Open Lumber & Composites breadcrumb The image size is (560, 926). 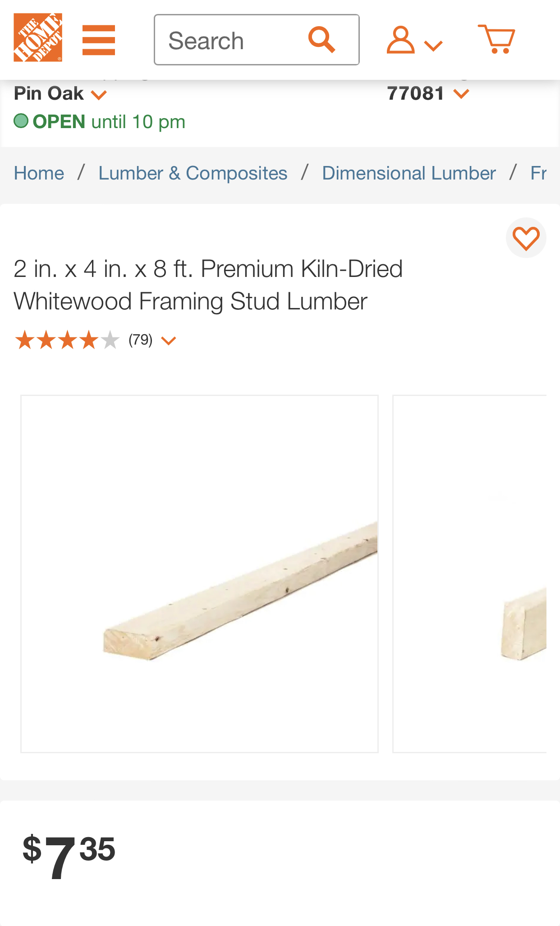[x=193, y=173]
